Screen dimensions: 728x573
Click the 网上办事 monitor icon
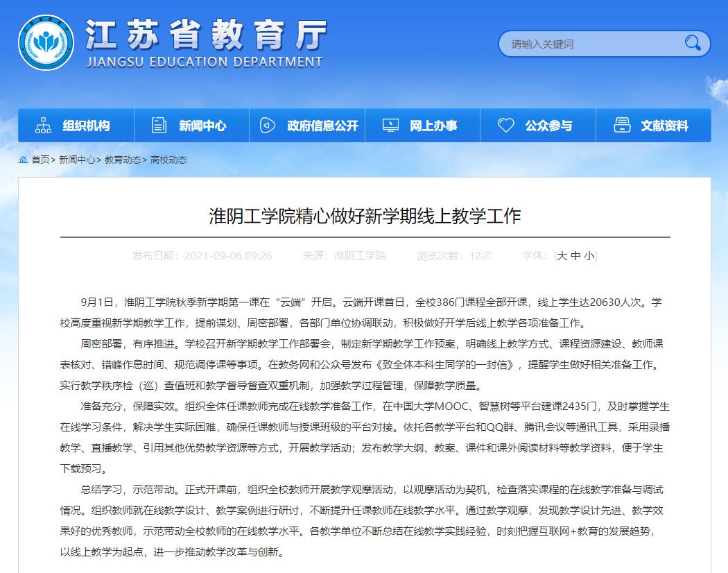coord(391,126)
